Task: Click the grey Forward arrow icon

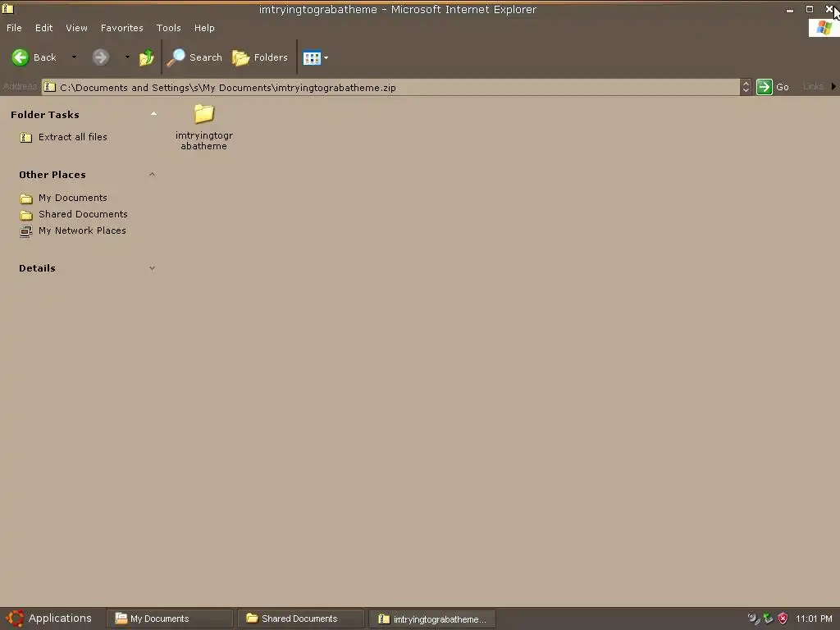Action: pyautogui.click(x=100, y=57)
